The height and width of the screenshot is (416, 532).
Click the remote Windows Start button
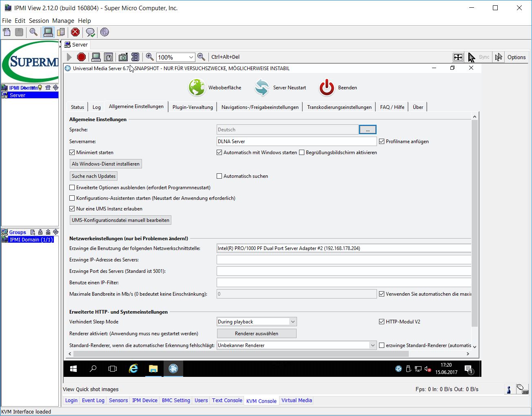(73, 369)
